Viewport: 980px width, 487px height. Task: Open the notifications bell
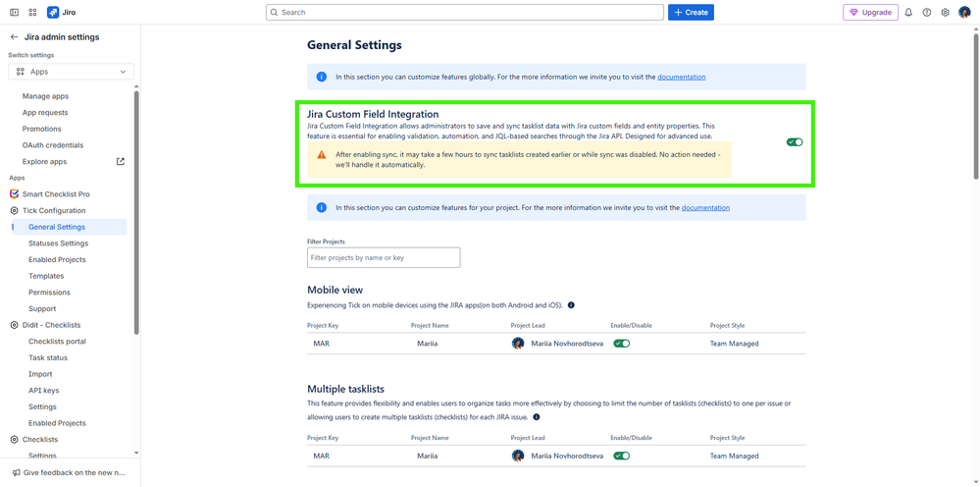908,12
